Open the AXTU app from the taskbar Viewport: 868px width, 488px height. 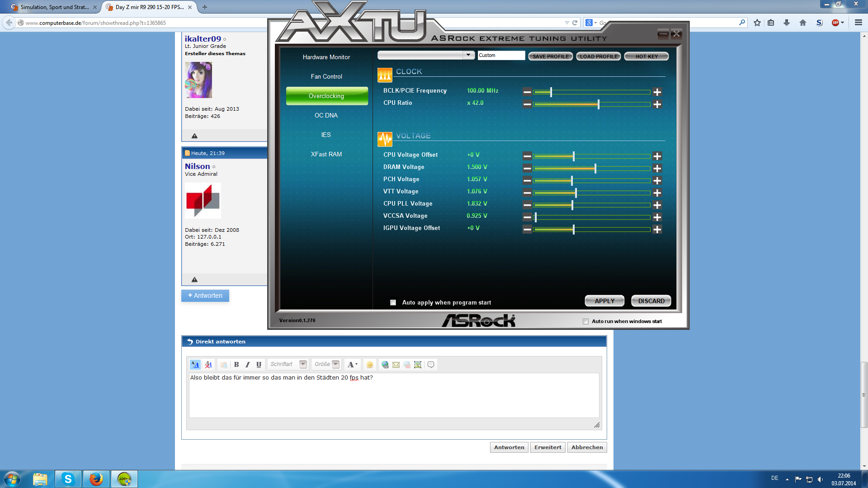[x=124, y=479]
